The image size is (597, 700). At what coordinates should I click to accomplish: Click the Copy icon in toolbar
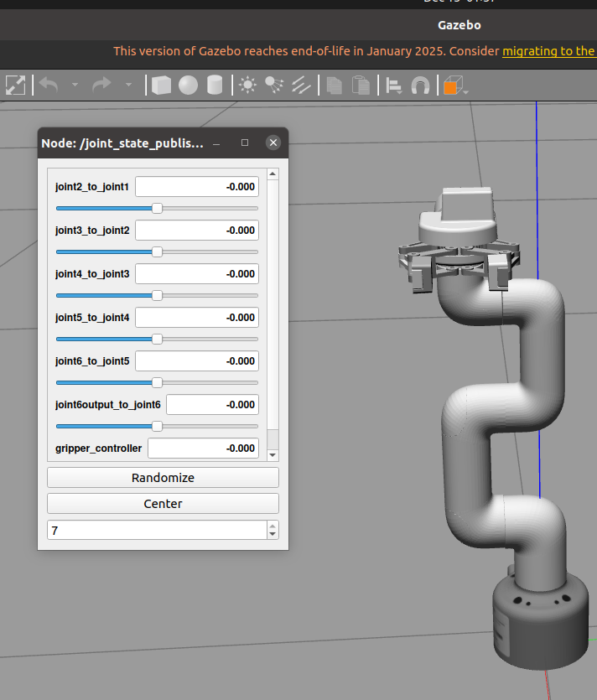(335, 85)
